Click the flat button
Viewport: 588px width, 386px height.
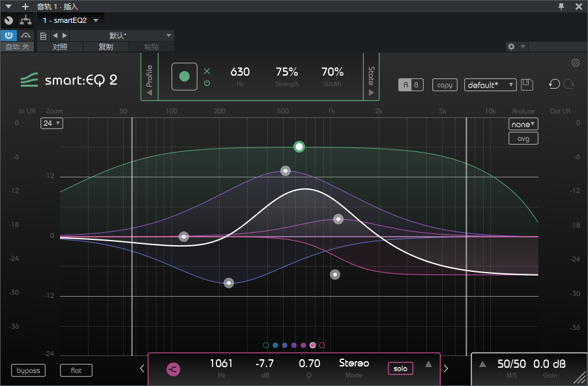pos(76,370)
